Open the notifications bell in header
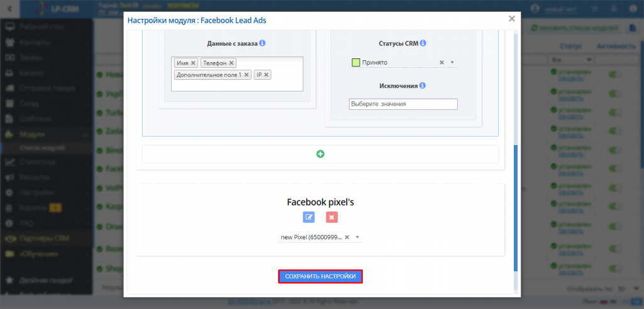The image size is (644, 309). tap(614, 9)
